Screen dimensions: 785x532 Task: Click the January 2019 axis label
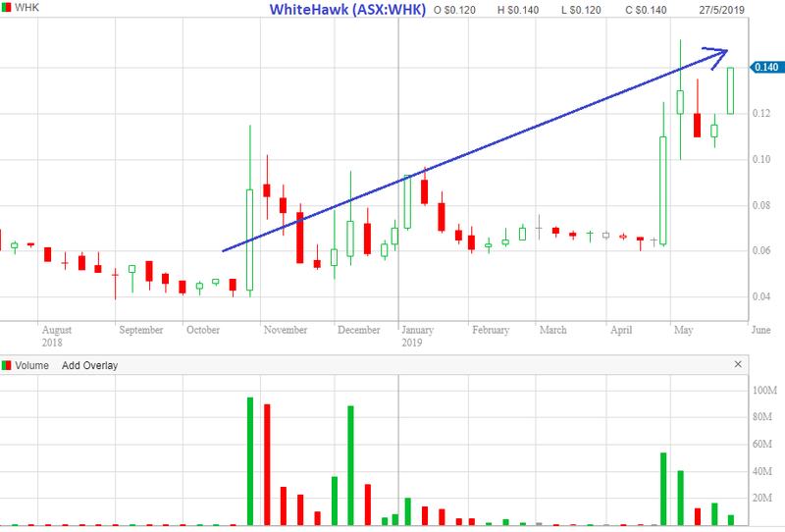point(418,336)
